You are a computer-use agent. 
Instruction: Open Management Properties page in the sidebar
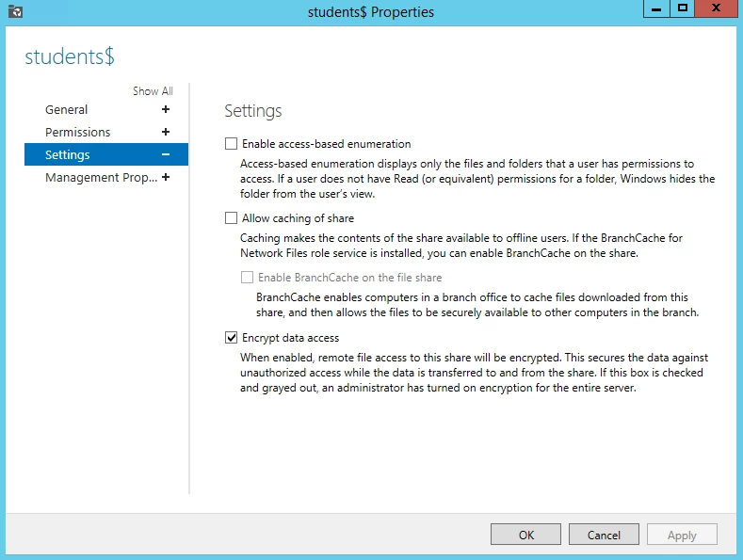pos(101,177)
